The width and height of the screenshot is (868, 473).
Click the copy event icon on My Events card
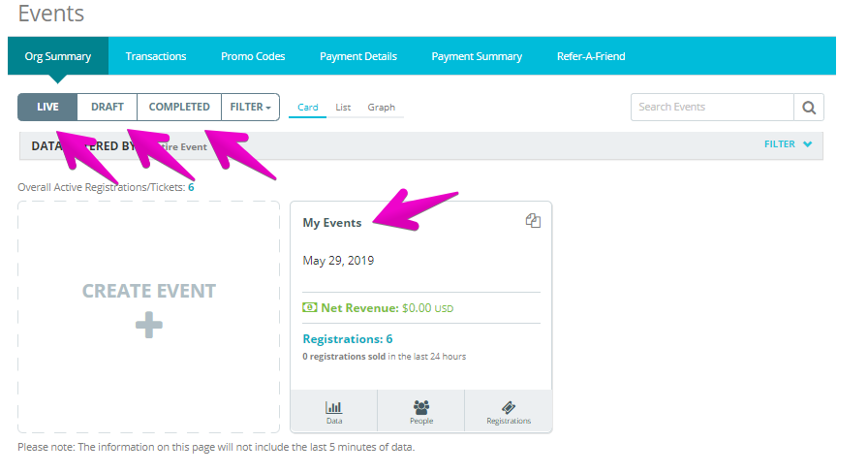tap(533, 220)
